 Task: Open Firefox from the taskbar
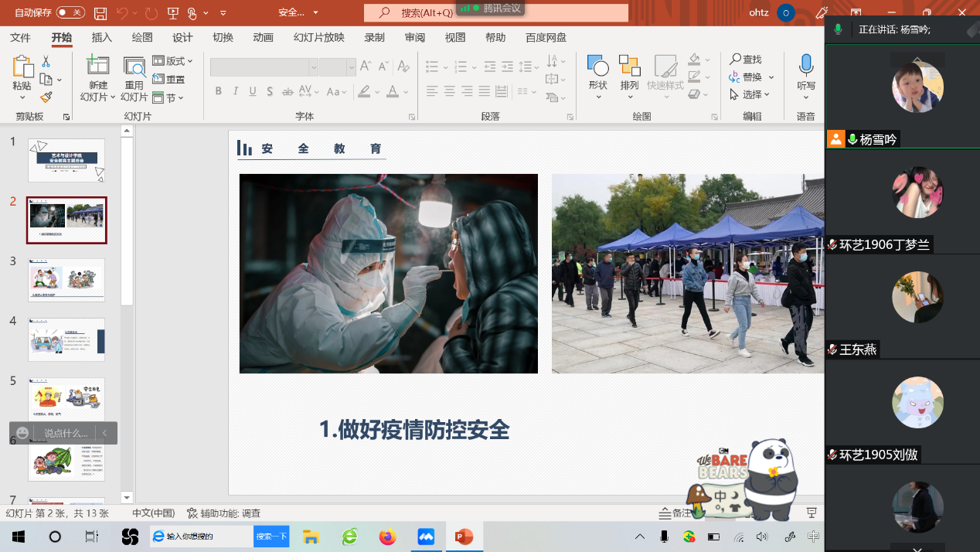click(x=387, y=537)
